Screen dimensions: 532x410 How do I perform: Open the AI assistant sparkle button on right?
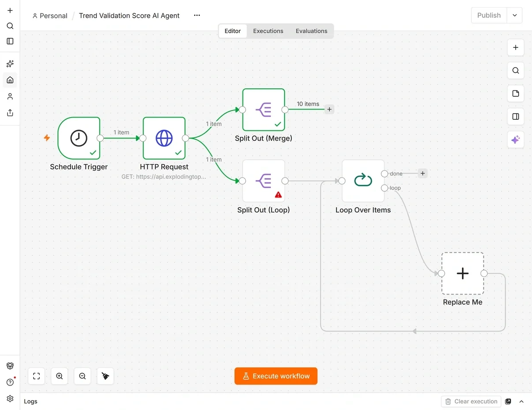[x=516, y=140]
